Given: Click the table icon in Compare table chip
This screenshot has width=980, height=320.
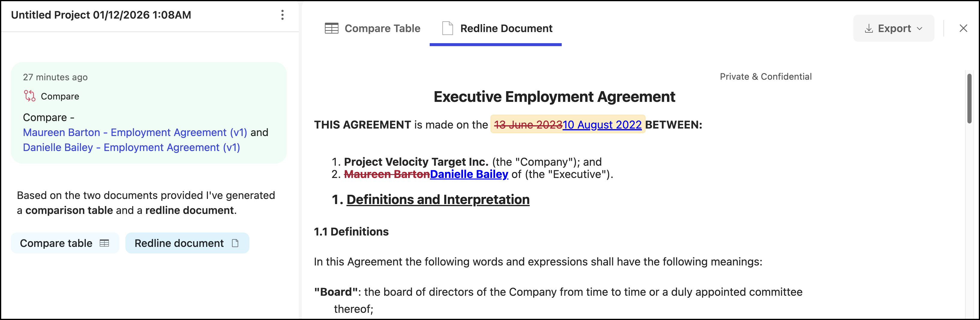Looking at the screenshot, I should (104, 243).
